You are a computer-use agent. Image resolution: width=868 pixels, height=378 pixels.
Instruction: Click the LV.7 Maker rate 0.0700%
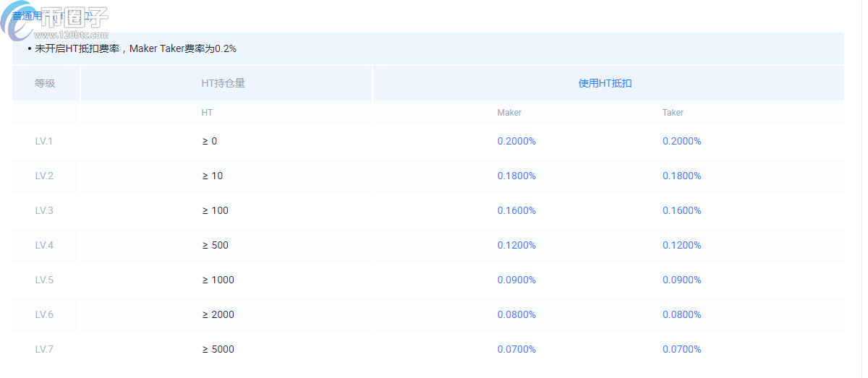pyautogui.click(x=516, y=349)
